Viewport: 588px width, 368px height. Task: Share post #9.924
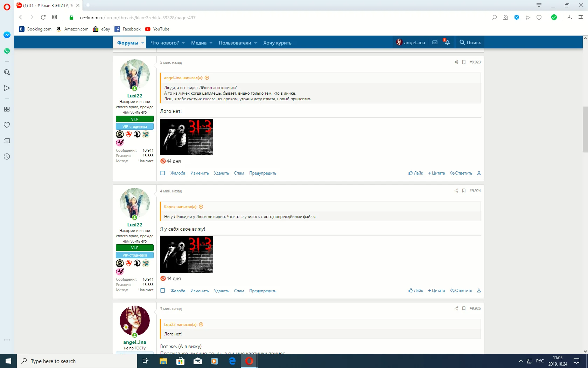click(x=456, y=191)
